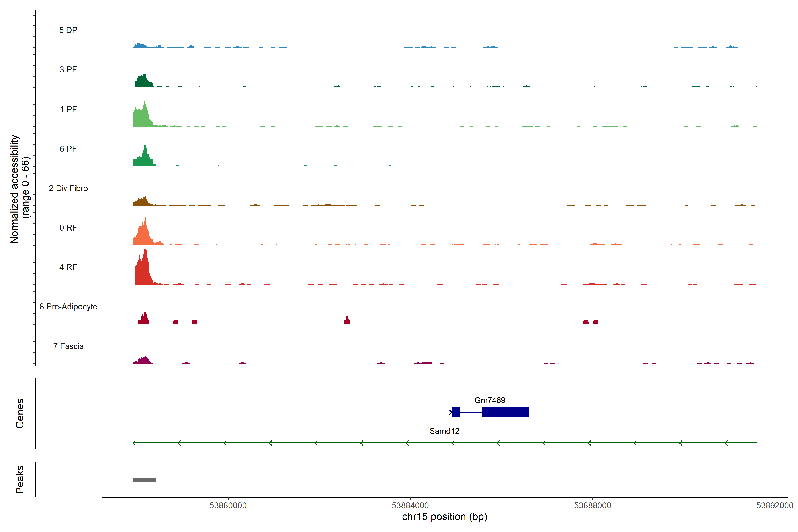Viewport: 798px width, 532px height.
Task: Click the 53884000 x-axis tick label
Action: pyautogui.click(x=410, y=505)
